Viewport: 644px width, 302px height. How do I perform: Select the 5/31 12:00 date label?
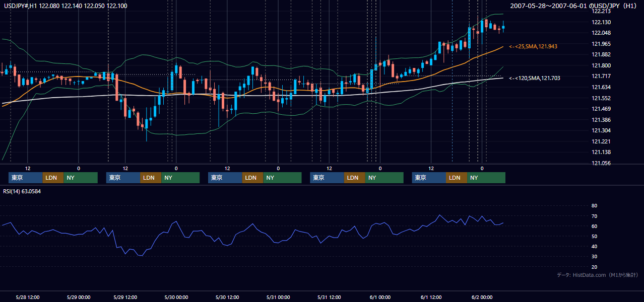point(329,297)
